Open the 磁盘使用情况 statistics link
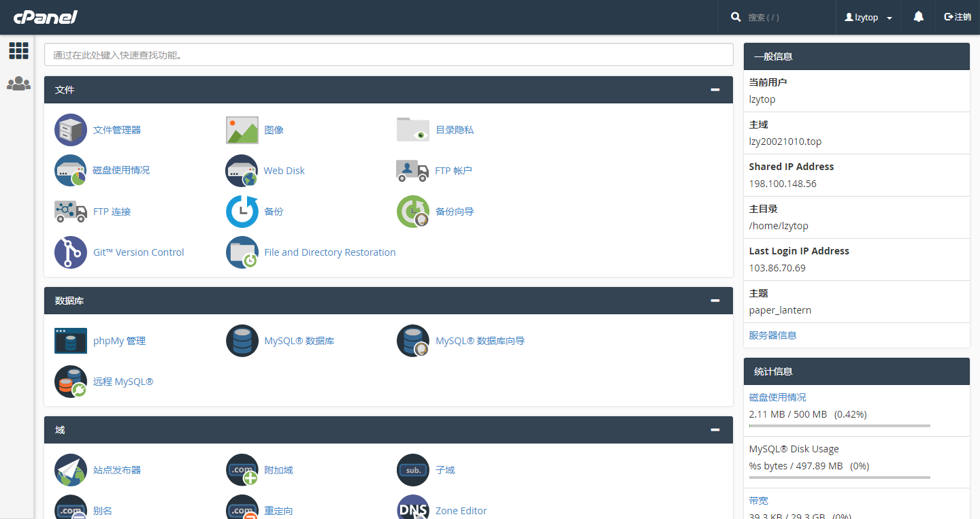The height and width of the screenshot is (519, 980). click(778, 397)
